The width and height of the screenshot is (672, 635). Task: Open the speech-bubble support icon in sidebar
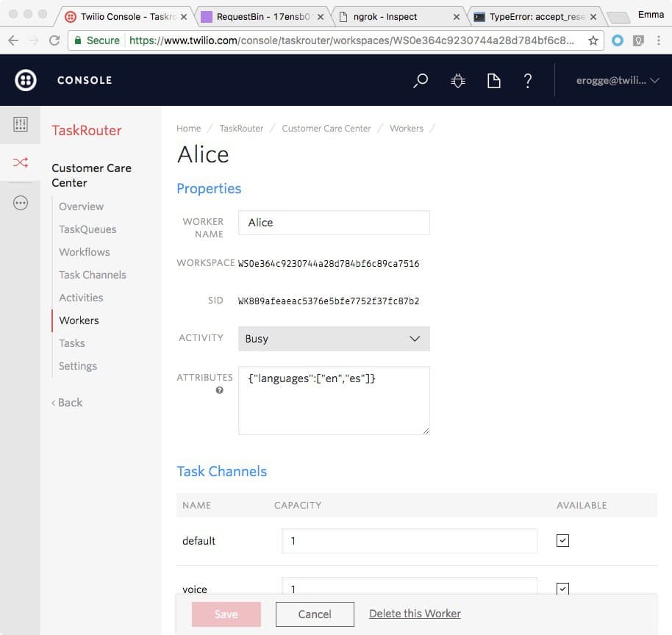(20, 202)
